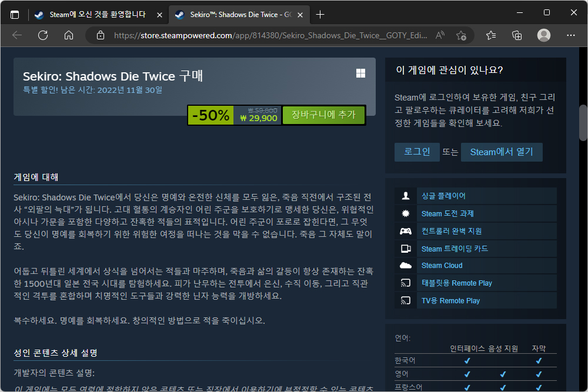
Task: Click the game controller icon
Action: pyautogui.click(x=405, y=231)
